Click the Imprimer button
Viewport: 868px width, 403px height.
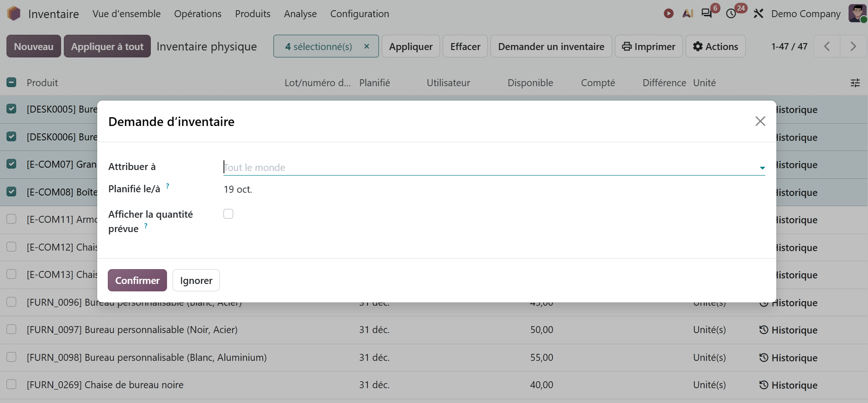coord(649,46)
